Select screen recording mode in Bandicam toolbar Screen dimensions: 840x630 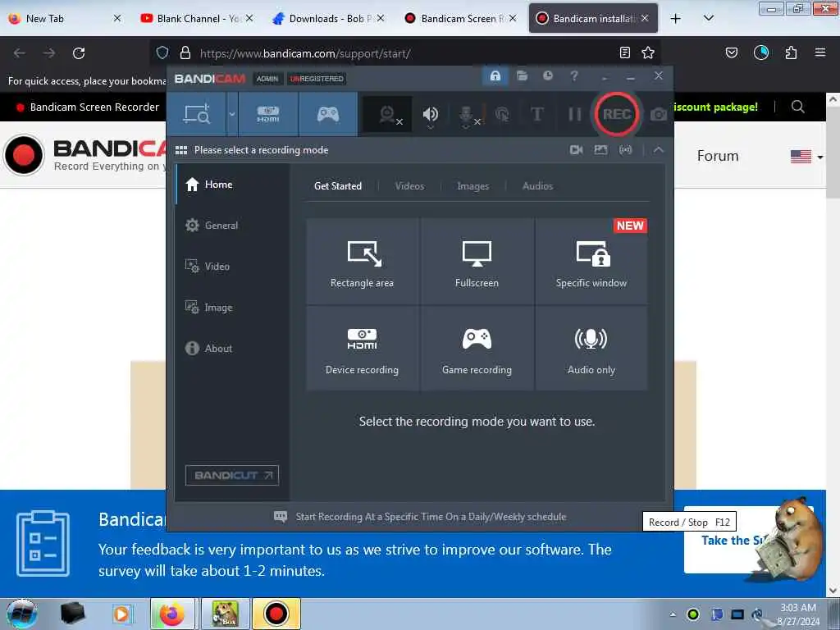[x=197, y=114]
